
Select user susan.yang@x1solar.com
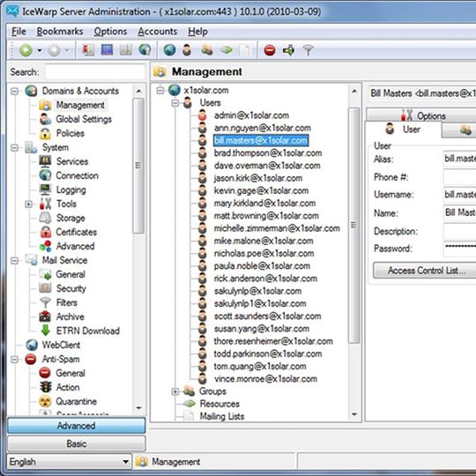(x=262, y=329)
